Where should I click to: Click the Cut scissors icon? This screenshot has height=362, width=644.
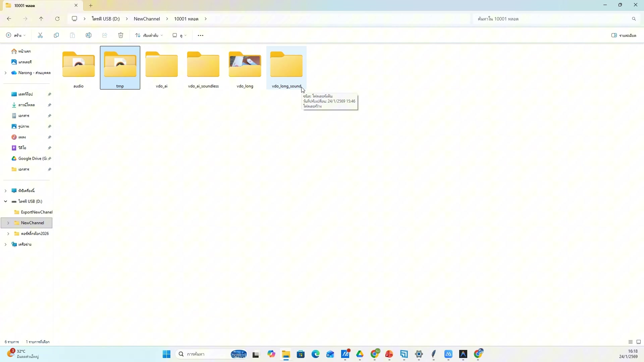coord(40,35)
